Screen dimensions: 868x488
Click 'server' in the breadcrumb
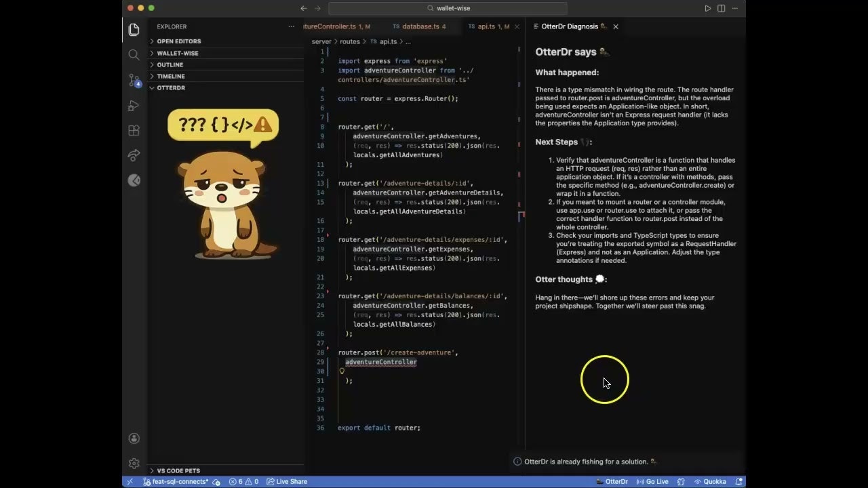(x=321, y=41)
